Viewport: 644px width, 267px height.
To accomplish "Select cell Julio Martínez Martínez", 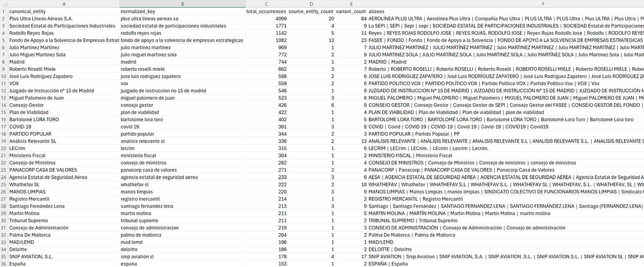I will [63, 47].
